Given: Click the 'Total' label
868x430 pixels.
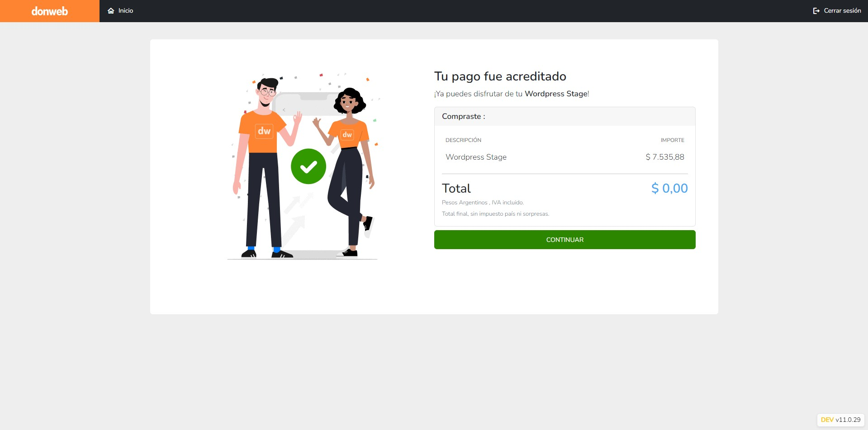Looking at the screenshot, I should click(x=456, y=188).
